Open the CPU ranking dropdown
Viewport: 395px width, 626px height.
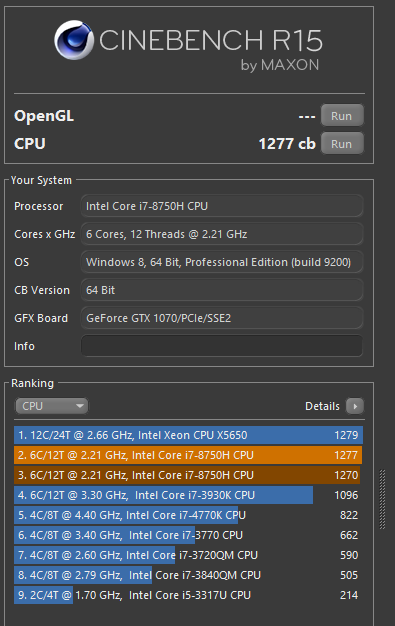click(x=52, y=406)
